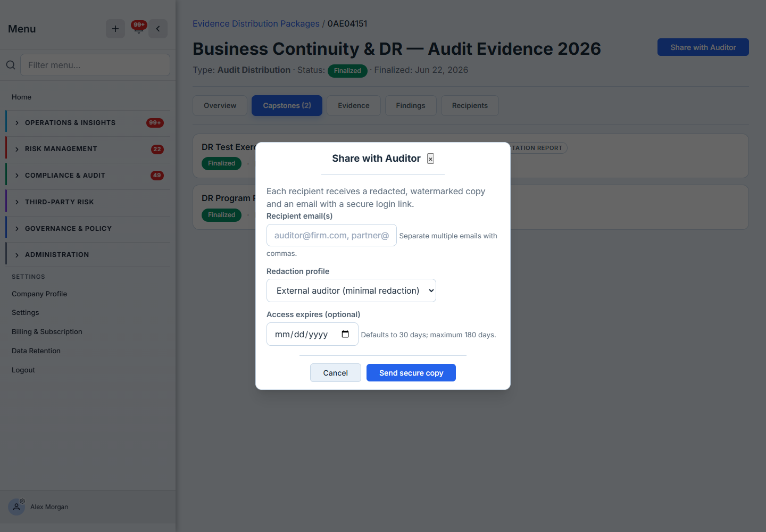Image resolution: width=766 pixels, height=532 pixels.
Task: Click the 49 badge on Compliance & Audit
Action: 157,176
